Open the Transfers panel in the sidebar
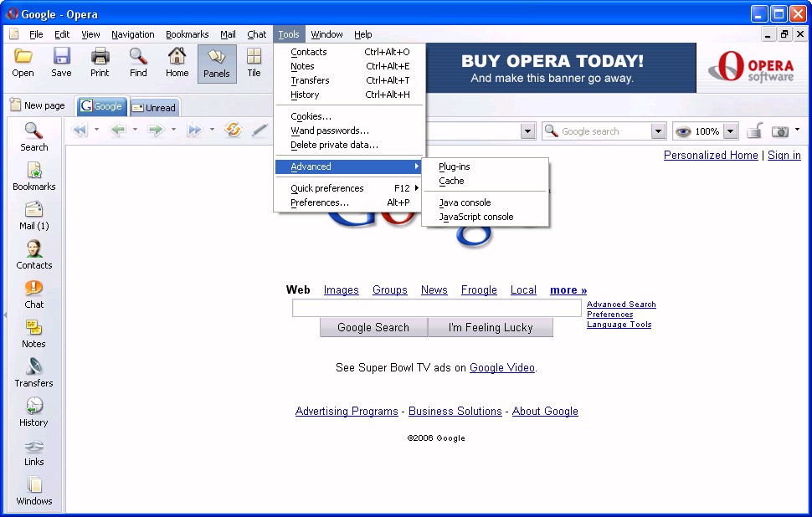The width and height of the screenshot is (812, 517). coord(34,373)
